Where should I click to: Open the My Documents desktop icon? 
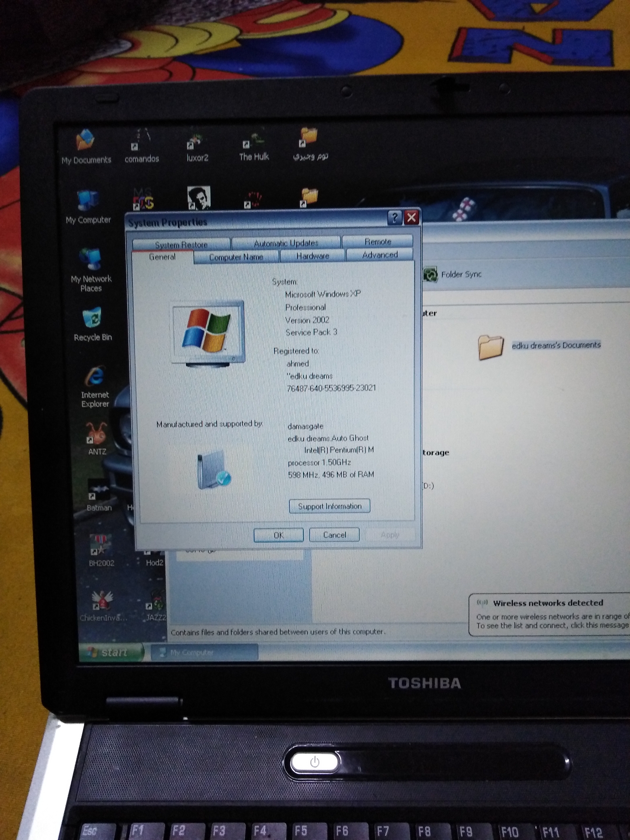coord(86,146)
